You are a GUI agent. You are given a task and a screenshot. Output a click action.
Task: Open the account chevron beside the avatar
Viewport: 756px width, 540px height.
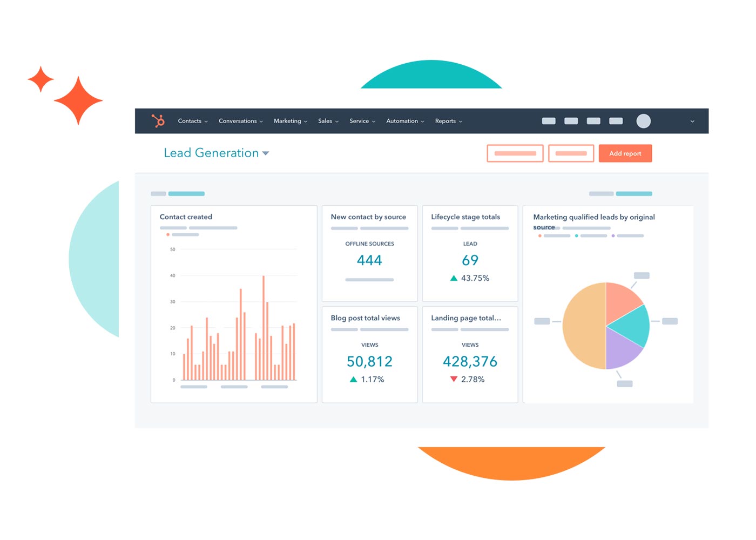[x=692, y=122]
